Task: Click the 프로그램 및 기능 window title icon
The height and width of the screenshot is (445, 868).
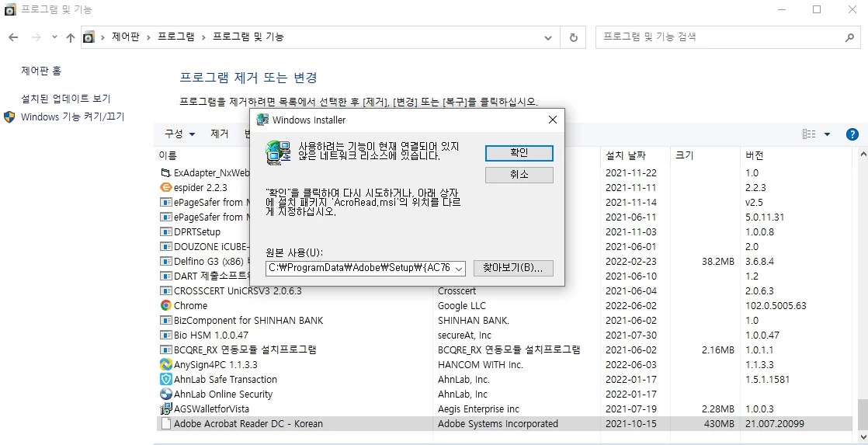Action: pos(10,10)
